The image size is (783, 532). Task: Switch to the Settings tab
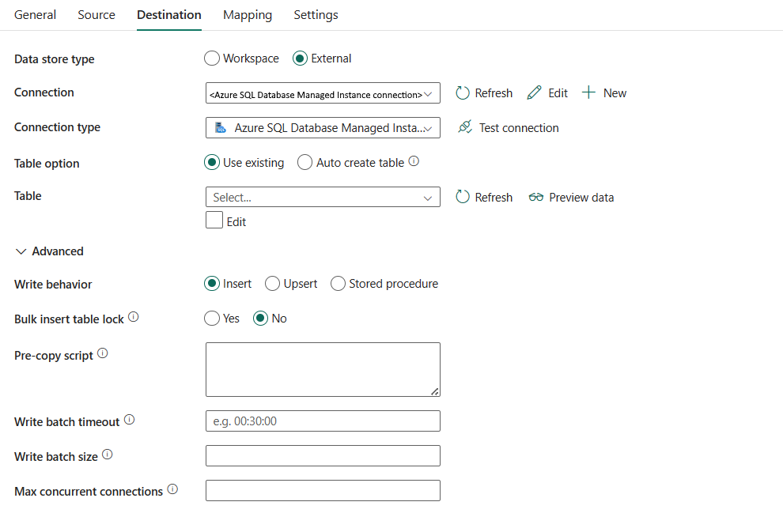click(x=316, y=15)
